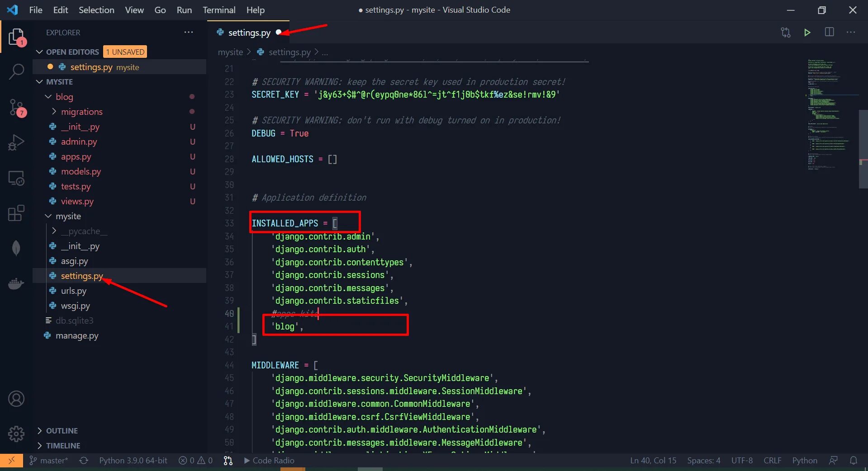Open the Help menu
The height and width of the screenshot is (471, 868).
coord(256,10)
